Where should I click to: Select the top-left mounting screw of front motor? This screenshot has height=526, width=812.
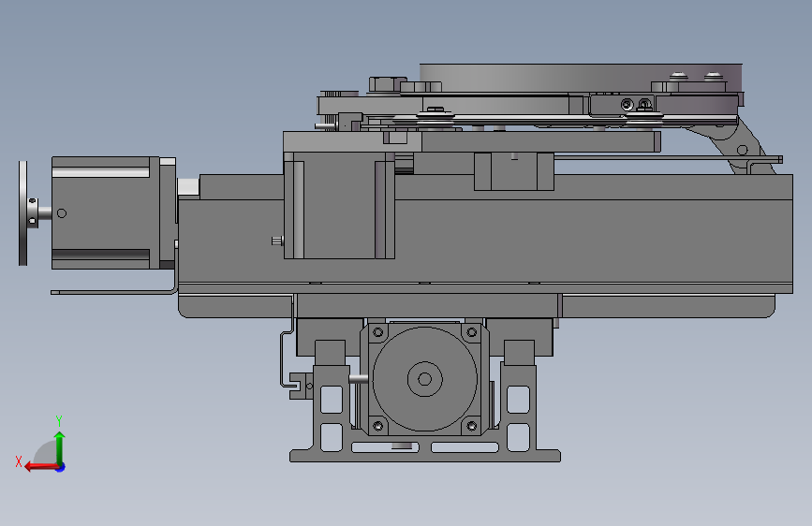pyautogui.click(x=378, y=332)
